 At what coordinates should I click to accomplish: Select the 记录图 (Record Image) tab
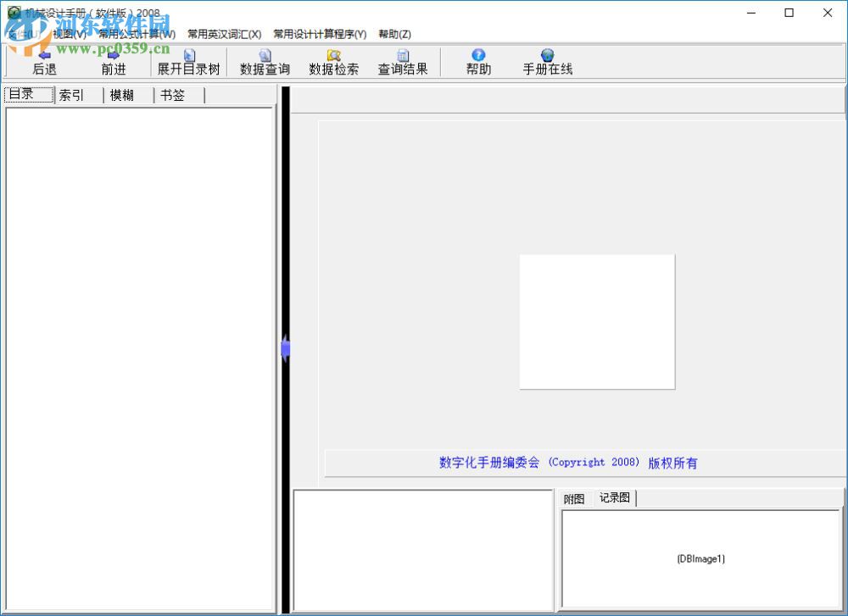click(614, 498)
